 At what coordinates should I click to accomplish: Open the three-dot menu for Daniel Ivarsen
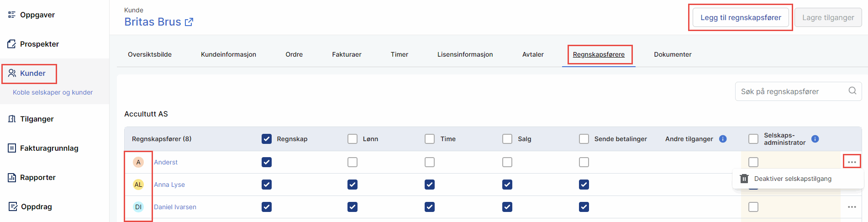(x=852, y=207)
